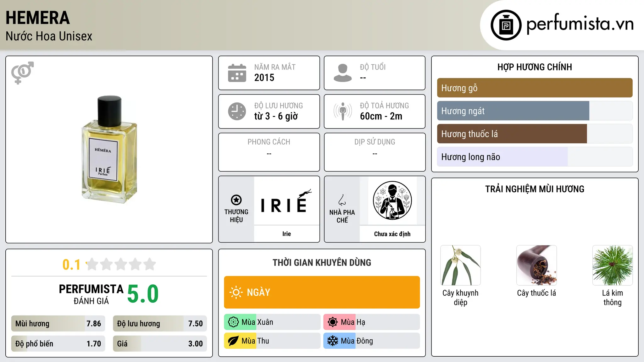The width and height of the screenshot is (644, 362).
Task: Click the spring flower icon for Mùa Xuân
Action: pyautogui.click(x=233, y=322)
